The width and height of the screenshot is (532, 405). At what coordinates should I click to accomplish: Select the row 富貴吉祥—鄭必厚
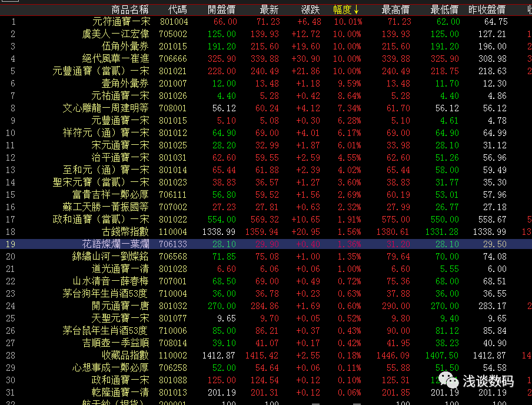point(266,194)
